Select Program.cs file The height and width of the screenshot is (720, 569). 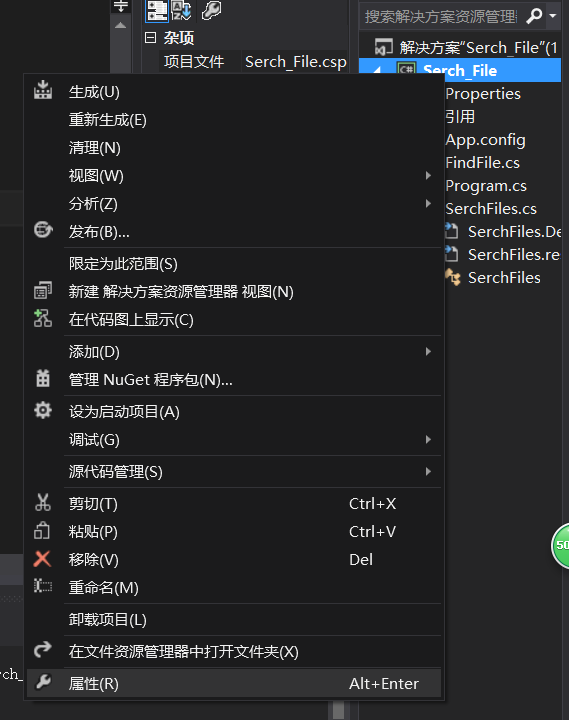(x=486, y=186)
